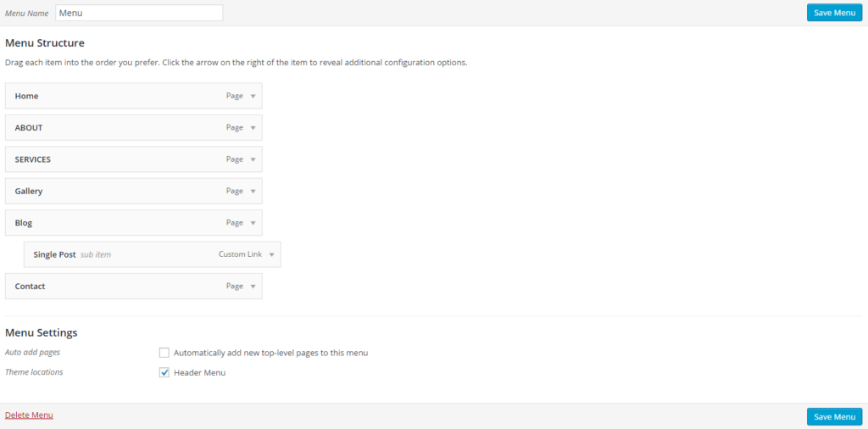Uncheck the Header Menu theme location
The height and width of the screenshot is (429, 868).
click(x=164, y=372)
